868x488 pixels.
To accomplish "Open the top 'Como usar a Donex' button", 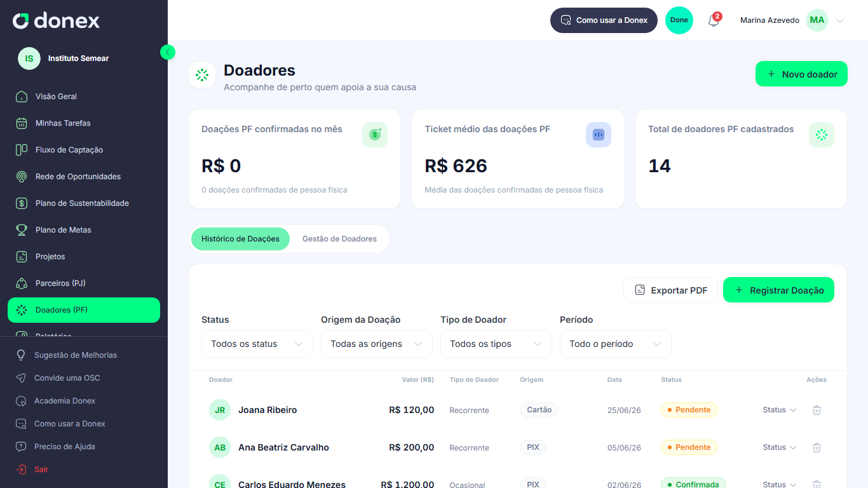I will [x=604, y=20].
